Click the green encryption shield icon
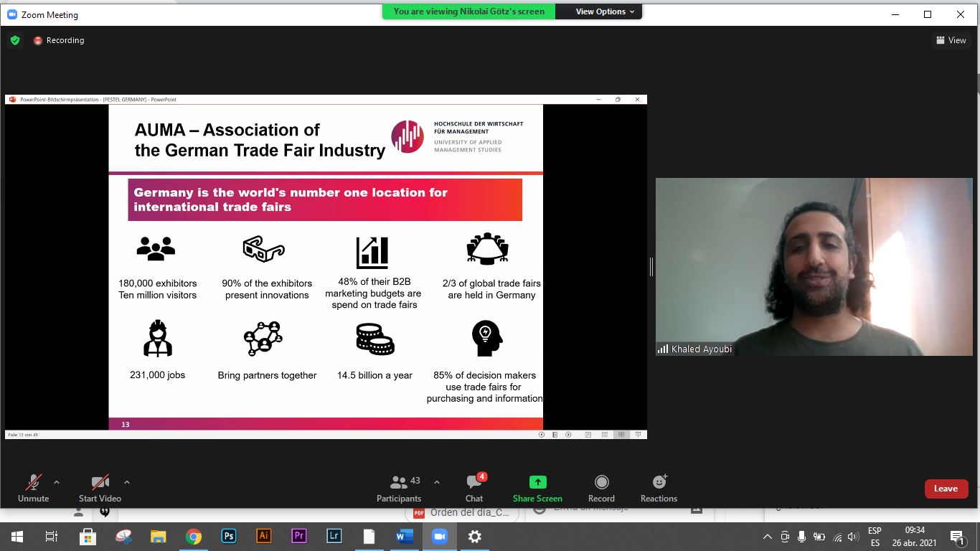 pyautogui.click(x=15, y=40)
